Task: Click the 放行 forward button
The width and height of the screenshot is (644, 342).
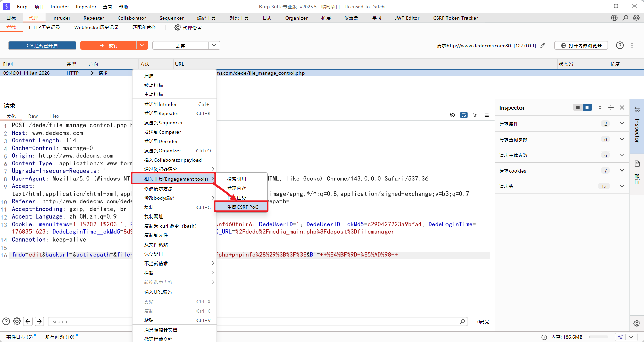Action: 108,45
